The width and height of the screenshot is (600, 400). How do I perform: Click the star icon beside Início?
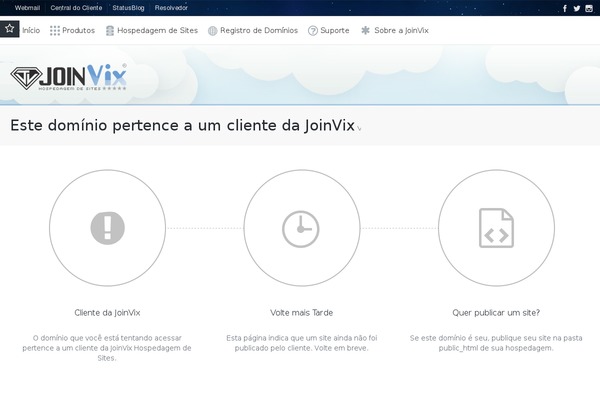(x=10, y=28)
